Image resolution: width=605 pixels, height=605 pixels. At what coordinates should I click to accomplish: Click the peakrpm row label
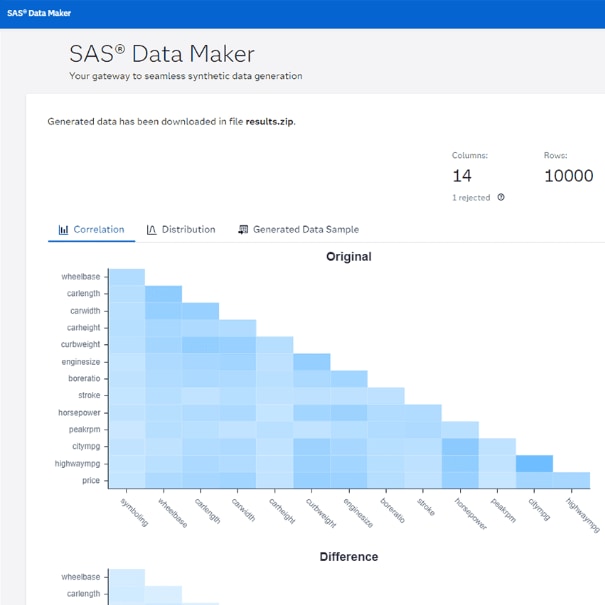point(84,429)
